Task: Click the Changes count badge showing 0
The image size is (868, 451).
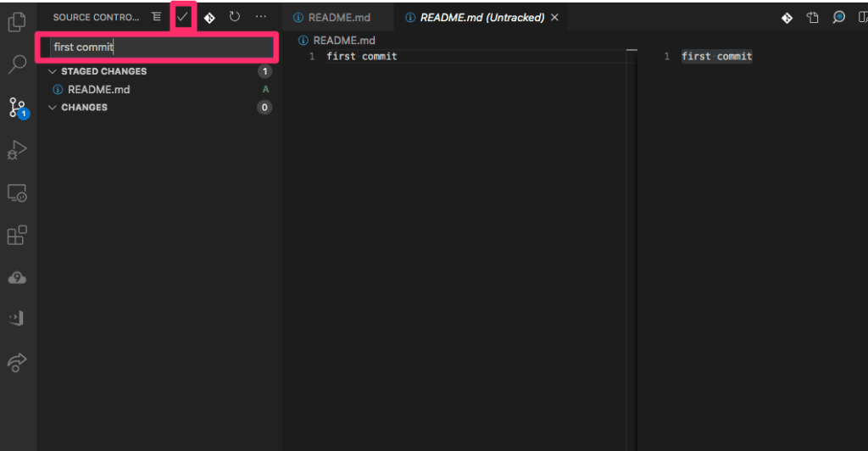Action: [x=264, y=108]
